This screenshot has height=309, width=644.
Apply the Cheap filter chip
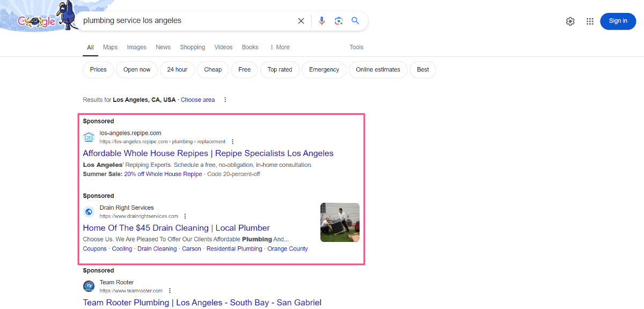213,70
